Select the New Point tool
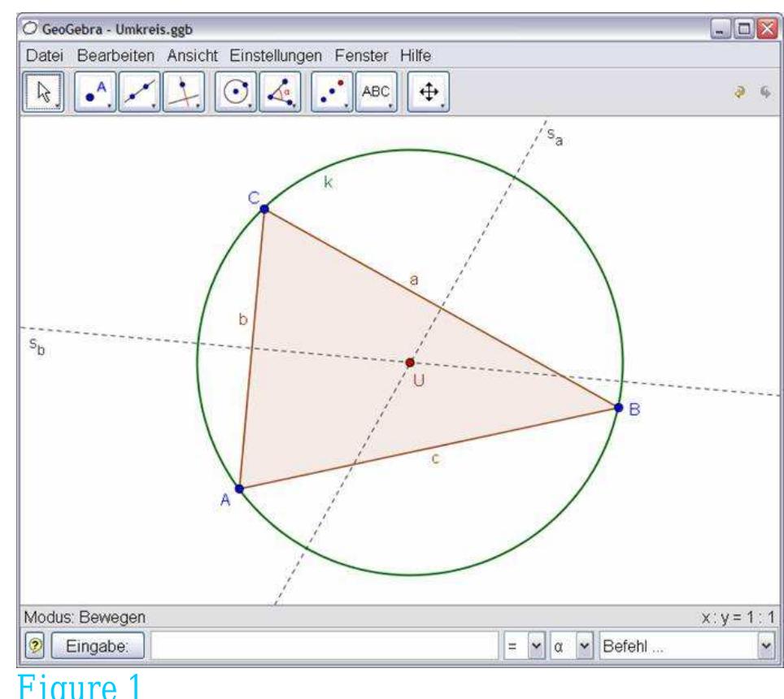 pyautogui.click(x=95, y=92)
